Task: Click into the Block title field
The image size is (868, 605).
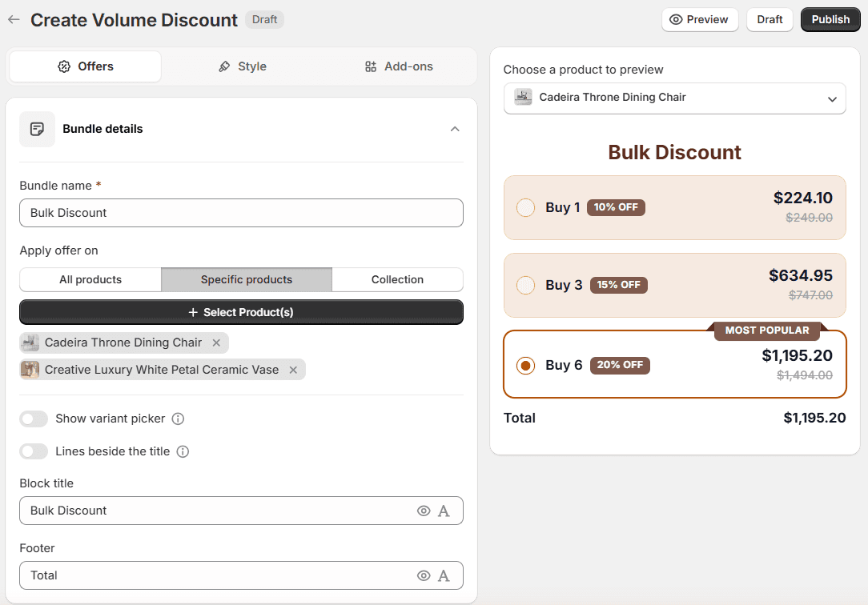Action: [x=241, y=511]
